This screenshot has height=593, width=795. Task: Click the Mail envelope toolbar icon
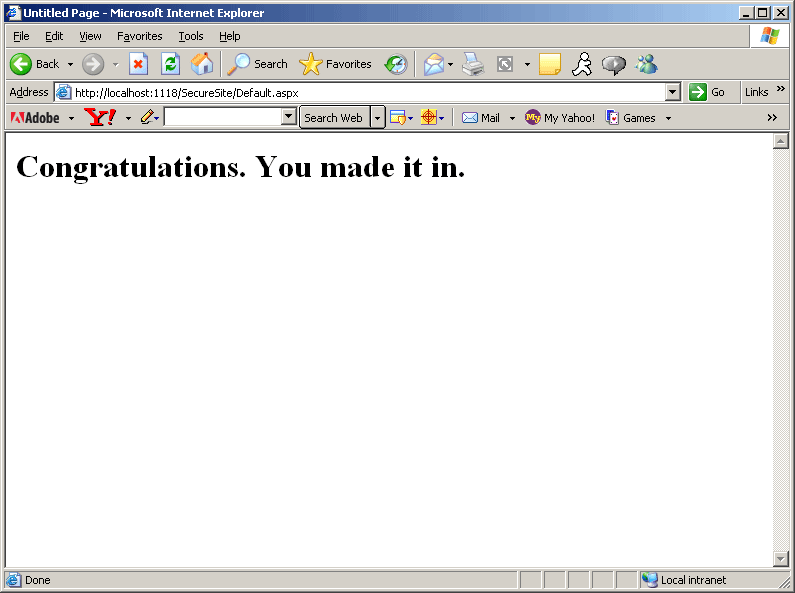point(434,64)
